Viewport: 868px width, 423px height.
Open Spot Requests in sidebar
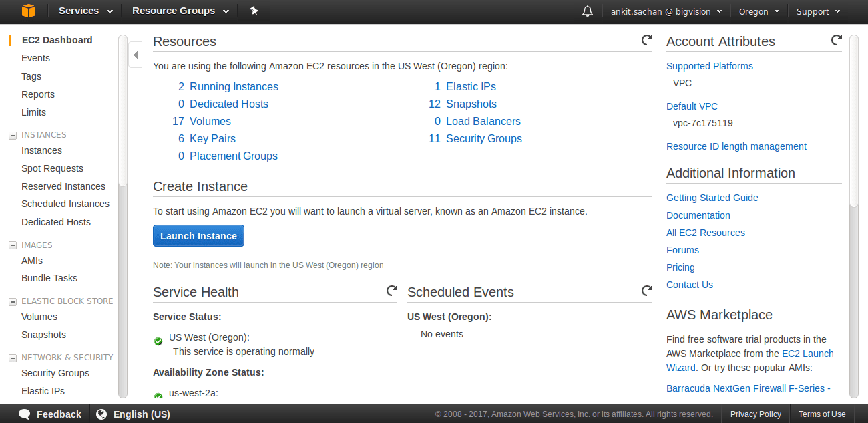coord(52,168)
